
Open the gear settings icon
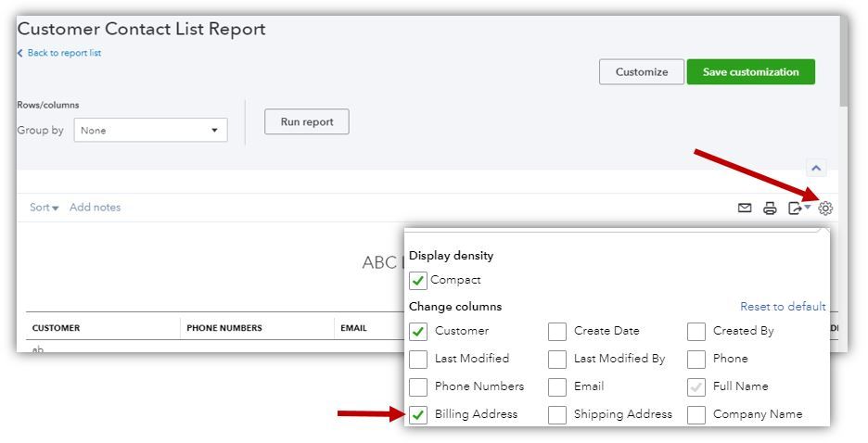[825, 209]
